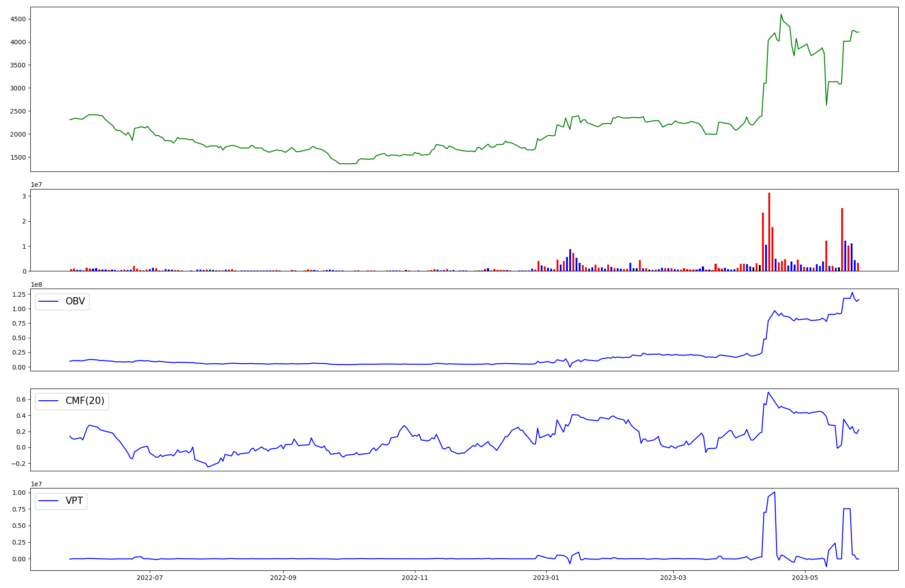Image resolution: width=905 pixels, height=588 pixels.
Task: Click the 2022-11 x-axis date label
Action: (415, 578)
